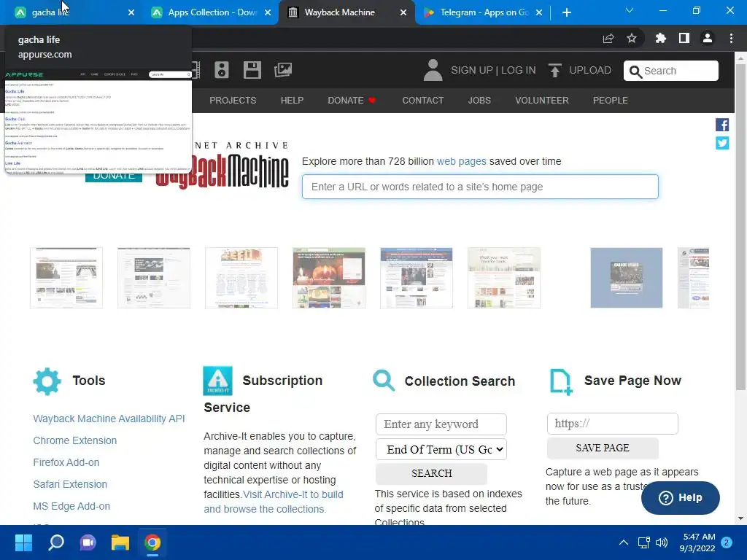Open the Chrome profile icon
This screenshot has width=747, height=560.
point(708,38)
